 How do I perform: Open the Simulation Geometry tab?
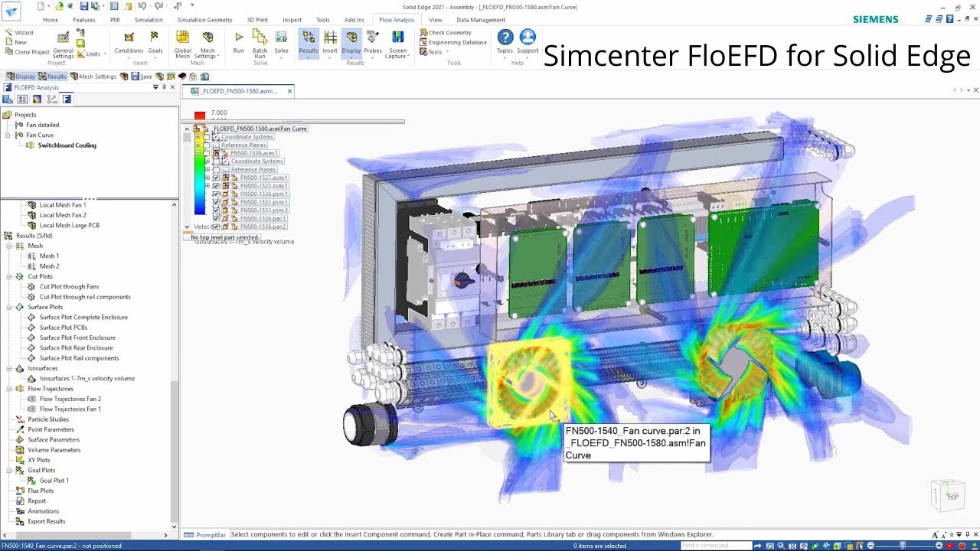click(204, 20)
